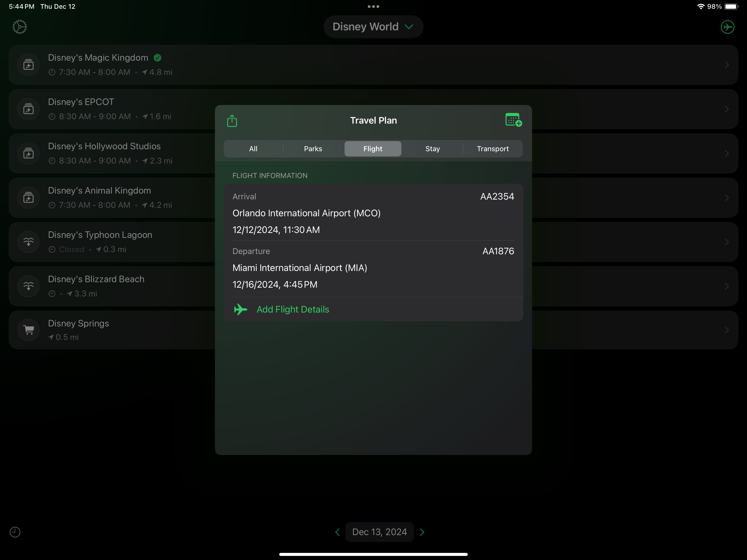This screenshot has width=747, height=560.
Task: Open the Dec 13, 2024 date picker
Action: coord(380,532)
